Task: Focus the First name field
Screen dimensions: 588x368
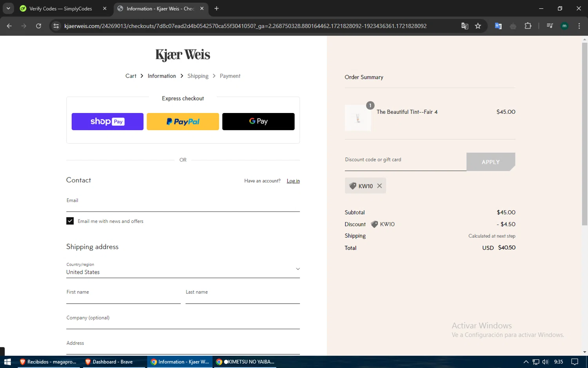Action: [123, 295]
